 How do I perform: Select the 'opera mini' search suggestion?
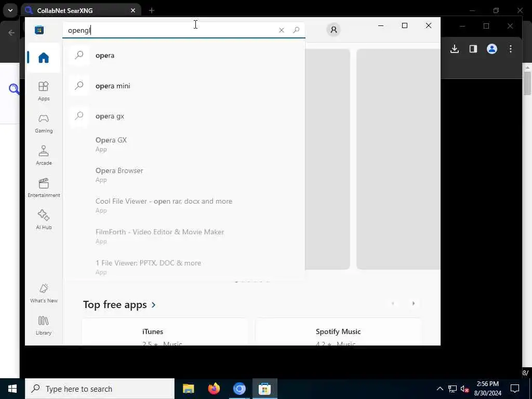pyautogui.click(x=183, y=86)
